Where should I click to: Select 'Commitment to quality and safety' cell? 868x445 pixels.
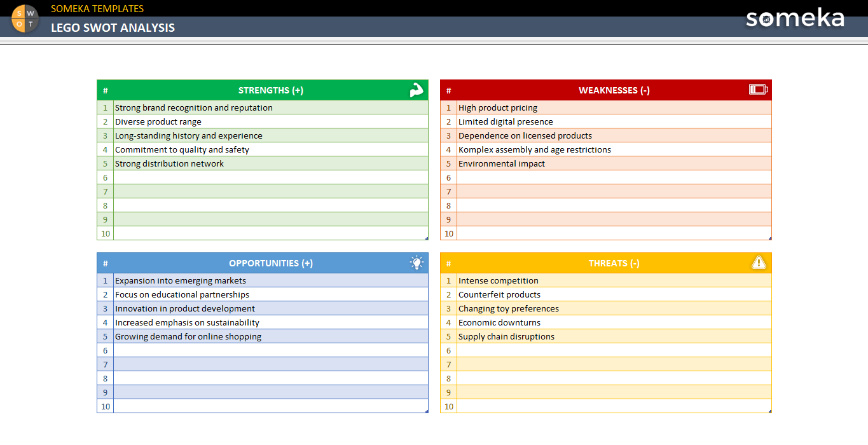(271, 149)
